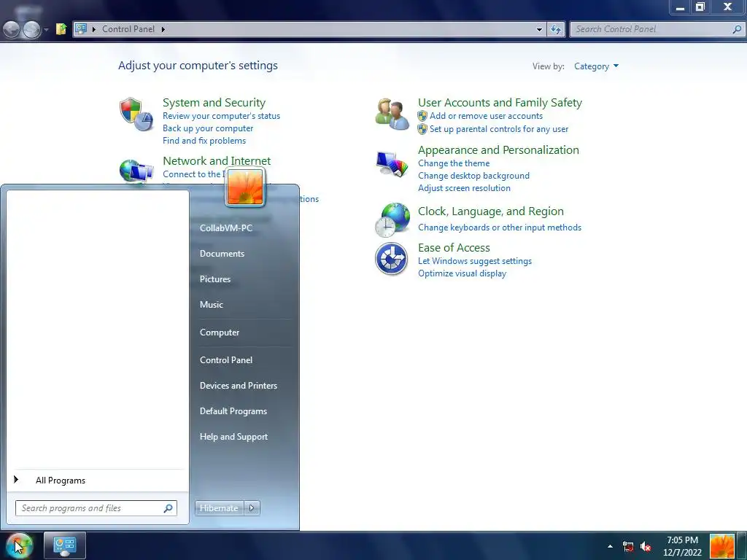747x560 pixels.
Task: Click the orange flower icon in the system tray
Action: coord(721,546)
